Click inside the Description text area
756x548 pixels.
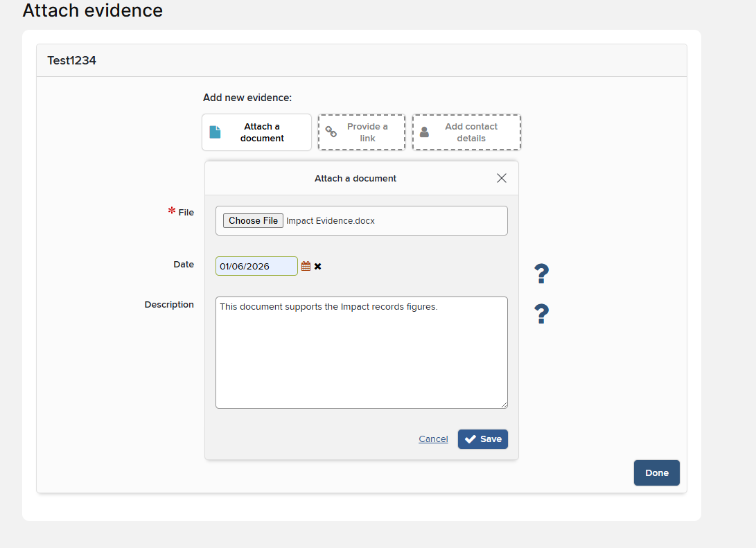tap(362, 353)
